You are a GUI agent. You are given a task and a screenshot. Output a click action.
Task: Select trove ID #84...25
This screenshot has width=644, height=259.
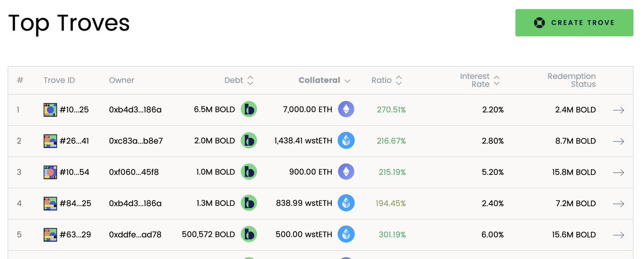pyautogui.click(x=74, y=204)
